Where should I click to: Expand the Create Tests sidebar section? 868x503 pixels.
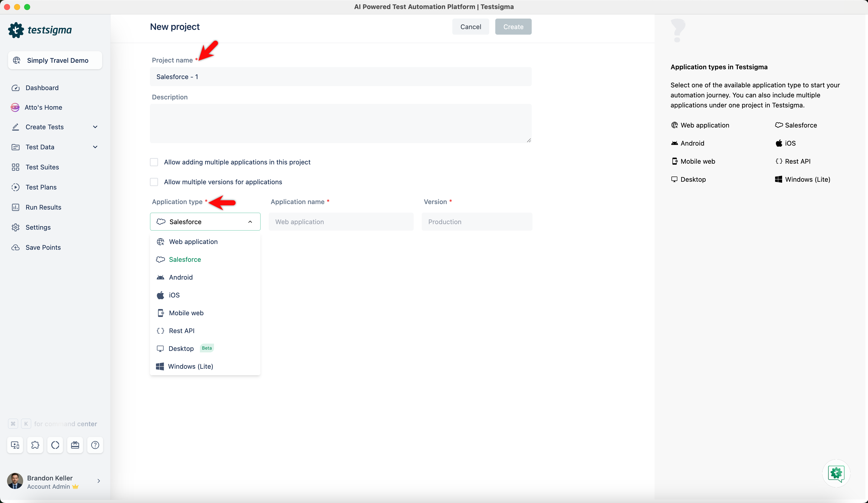pyautogui.click(x=95, y=127)
